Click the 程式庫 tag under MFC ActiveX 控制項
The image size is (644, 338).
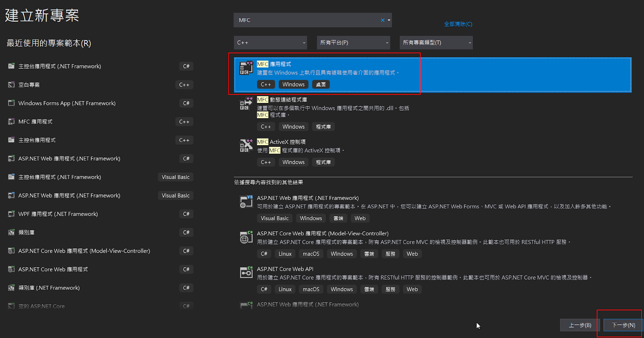323,162
